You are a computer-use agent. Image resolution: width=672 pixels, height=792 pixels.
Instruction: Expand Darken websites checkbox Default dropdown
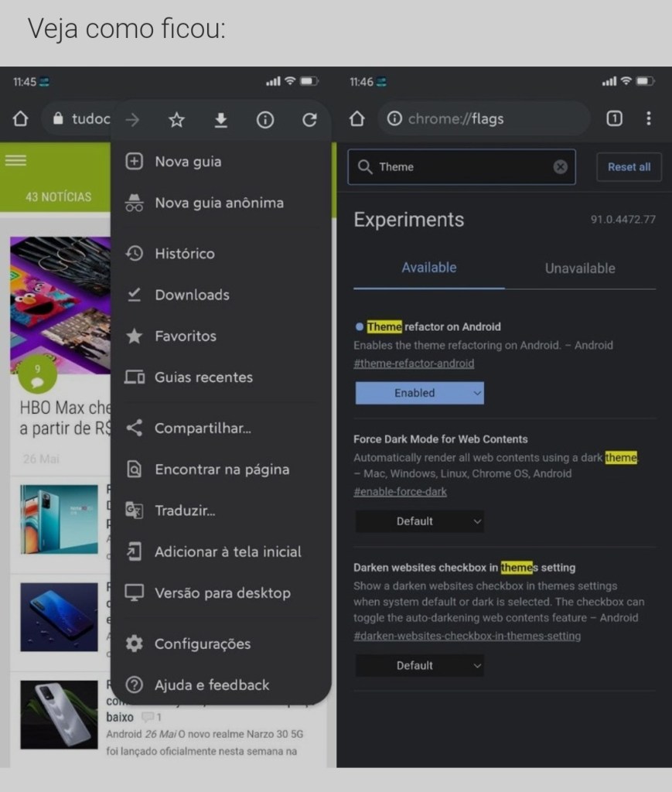419,665
